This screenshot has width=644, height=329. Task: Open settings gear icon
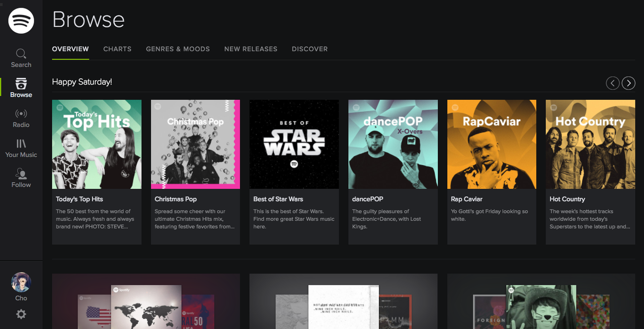point(21,314)
